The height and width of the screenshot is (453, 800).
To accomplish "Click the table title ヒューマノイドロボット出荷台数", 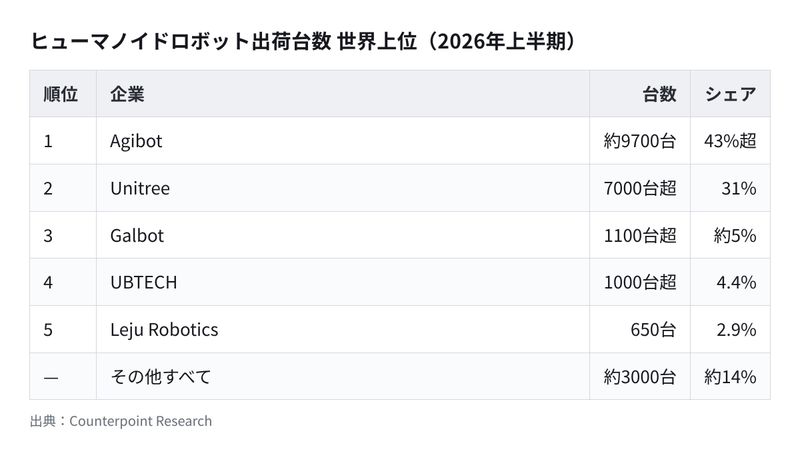I will [181, 41].
